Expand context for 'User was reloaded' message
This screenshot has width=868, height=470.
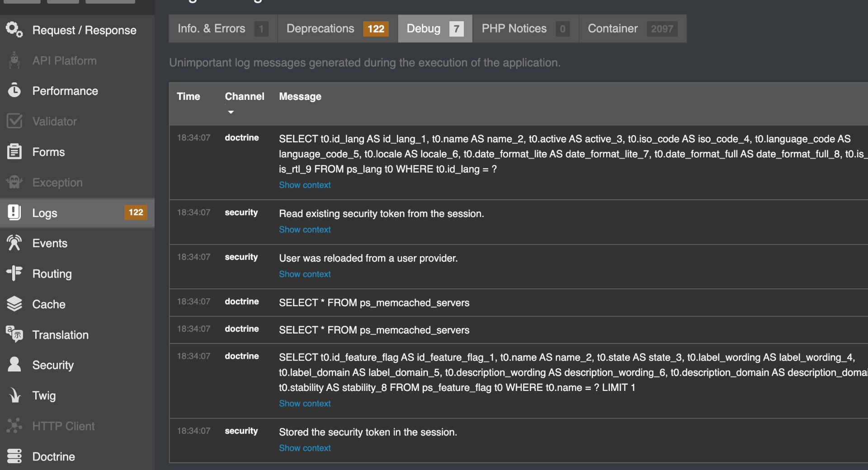[x=305, y=274]
